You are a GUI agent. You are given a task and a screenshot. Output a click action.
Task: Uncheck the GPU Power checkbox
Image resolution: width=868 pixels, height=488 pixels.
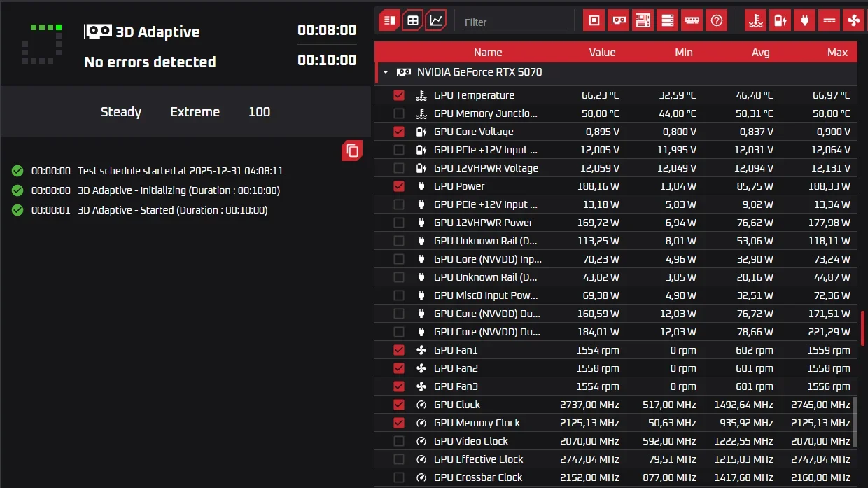[399, 186]
